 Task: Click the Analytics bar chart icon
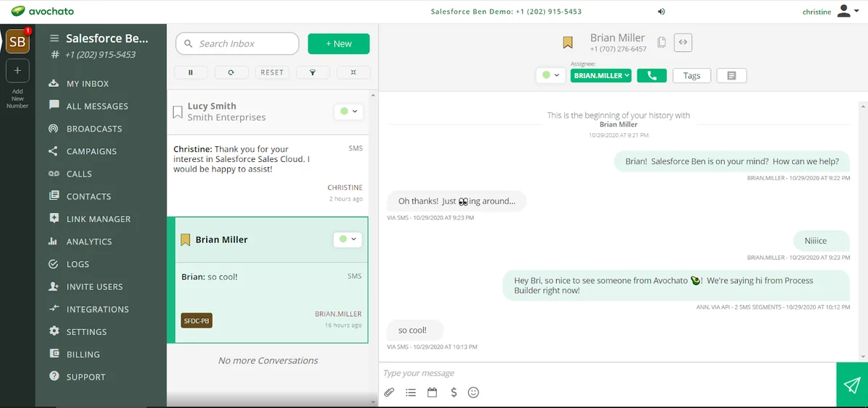tap(54, 241)
